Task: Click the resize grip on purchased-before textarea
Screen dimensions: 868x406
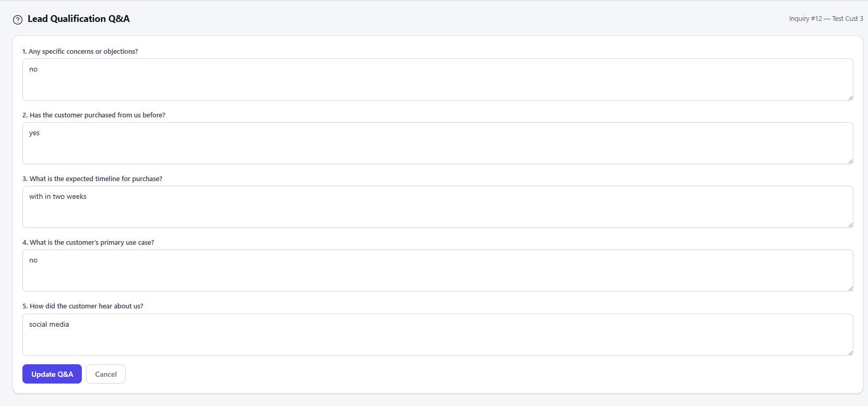Action: click(850, 161)
